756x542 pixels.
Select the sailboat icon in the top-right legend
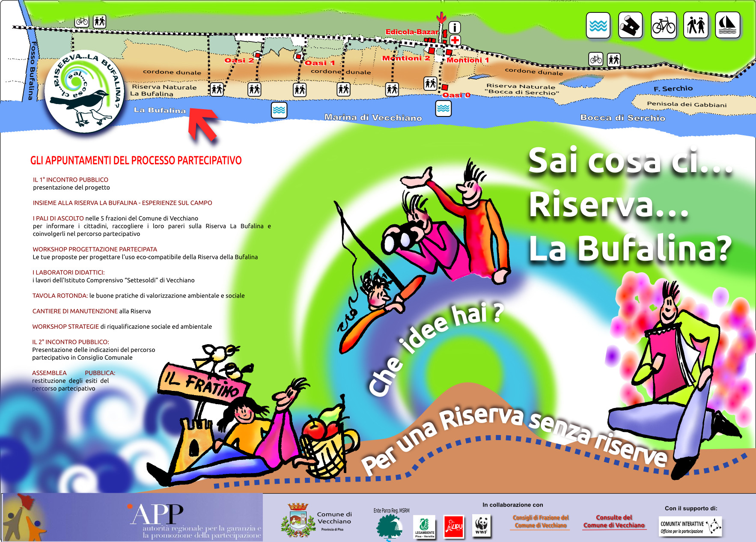[727, 26]
